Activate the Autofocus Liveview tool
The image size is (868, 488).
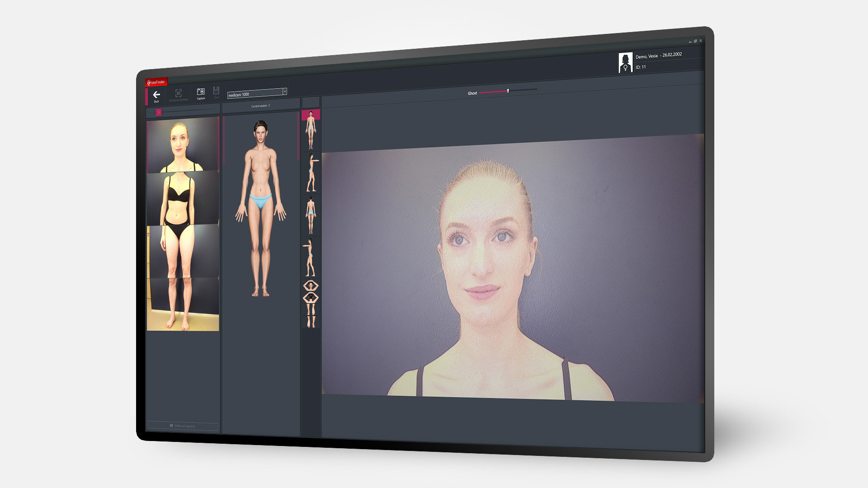[x=179, y=94]
